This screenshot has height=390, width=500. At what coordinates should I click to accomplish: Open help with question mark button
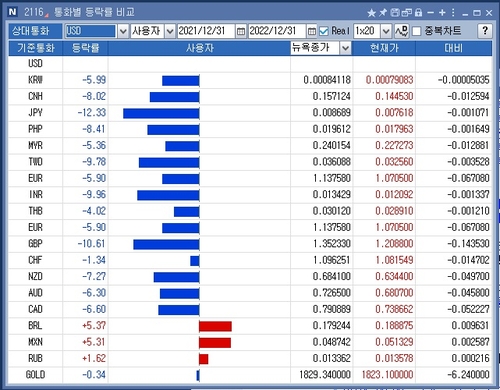(x=485, y=31)
